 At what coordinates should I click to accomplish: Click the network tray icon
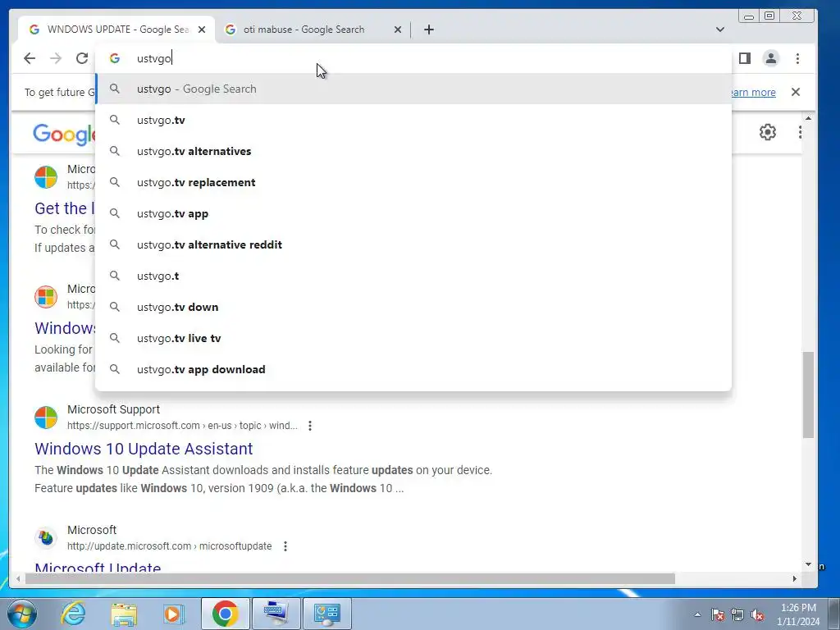point(737,614)
